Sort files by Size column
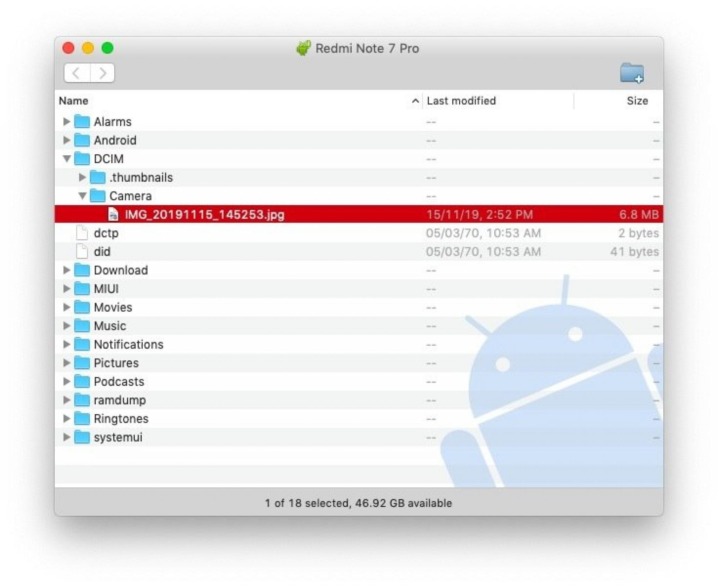Viewport: 718px width, 588px height. click(637, 101)
